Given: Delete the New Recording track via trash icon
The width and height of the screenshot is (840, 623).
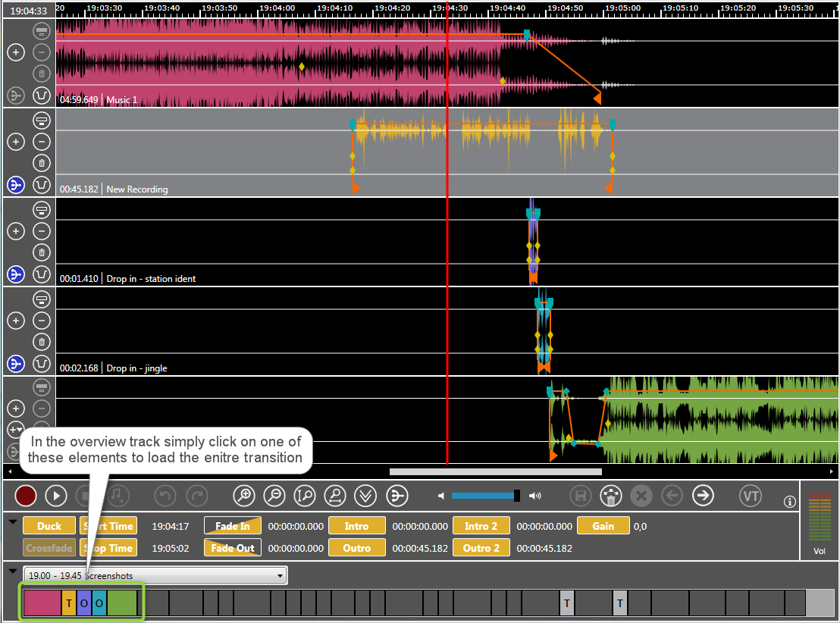Looking at the screenshot, I should coord(42,162).
